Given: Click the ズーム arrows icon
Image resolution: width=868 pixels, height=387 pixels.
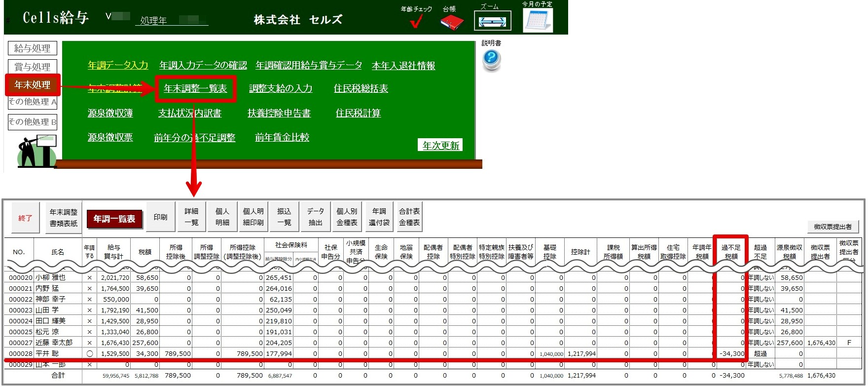Looking at the screenshot, I should click(x=492, y=21).
